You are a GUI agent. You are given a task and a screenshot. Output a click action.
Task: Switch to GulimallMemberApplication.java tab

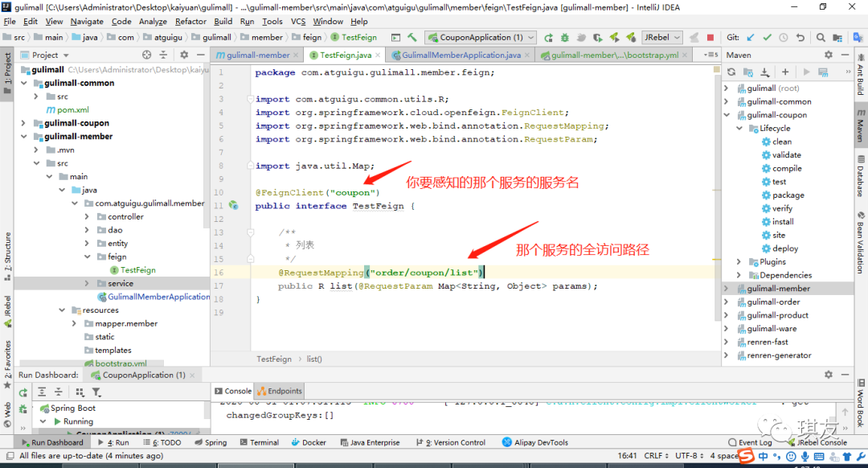tap(461, 55)
